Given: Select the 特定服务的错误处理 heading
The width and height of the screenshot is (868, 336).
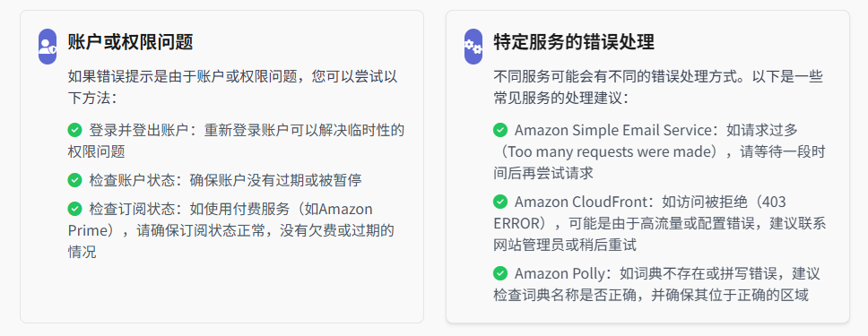Looking at the screenshot, I should 574,42.
